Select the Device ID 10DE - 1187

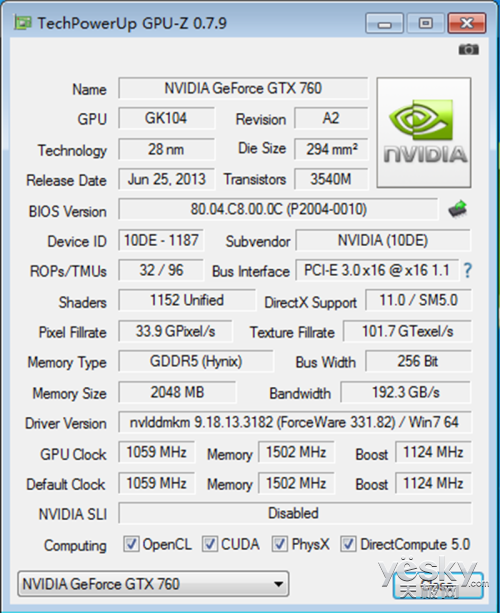161,240
